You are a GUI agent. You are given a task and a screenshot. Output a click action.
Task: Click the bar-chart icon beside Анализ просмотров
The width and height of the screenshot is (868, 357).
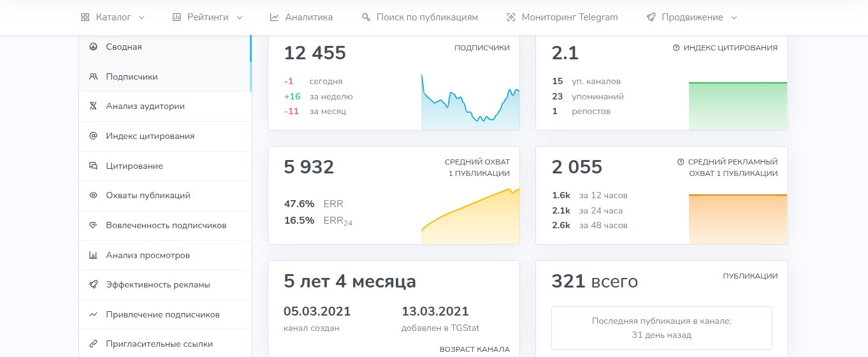(93, 255)
